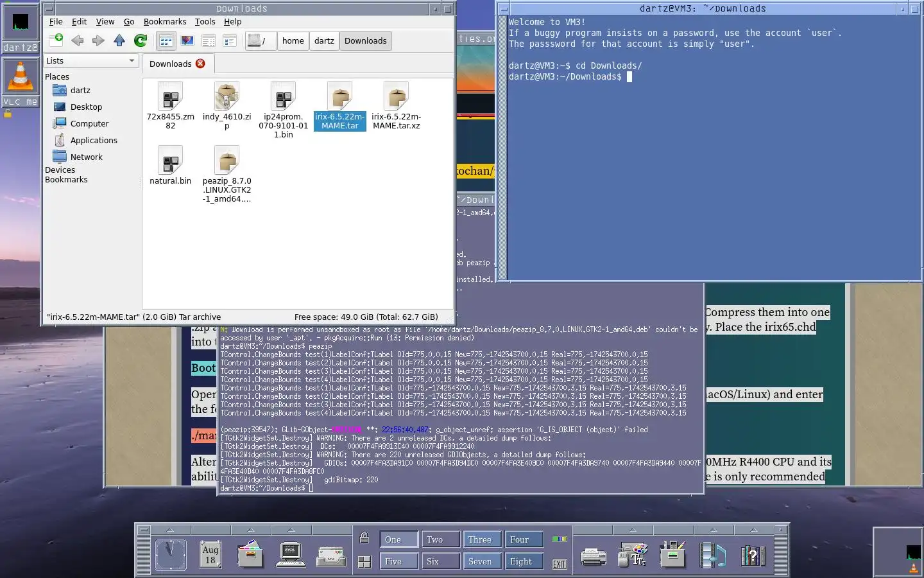Open Computer in Places sidebar
This screenshot has height=578, width=924.
pyautogui.click(x=81, y=123)
